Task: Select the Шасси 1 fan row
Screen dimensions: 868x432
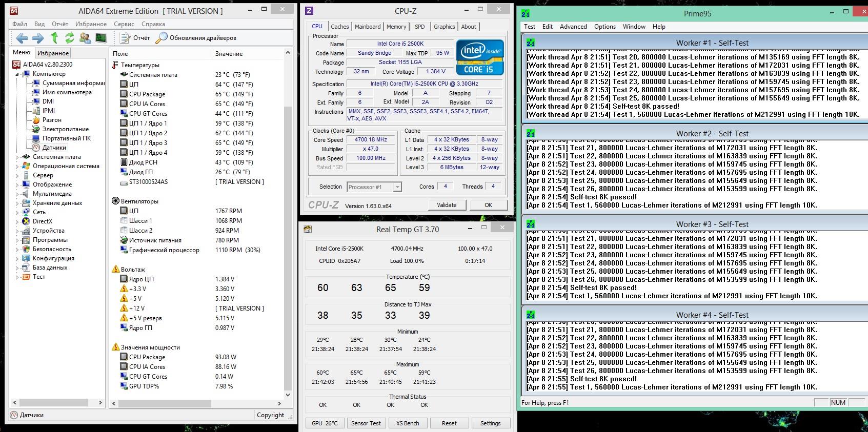Action: (197, 221)
